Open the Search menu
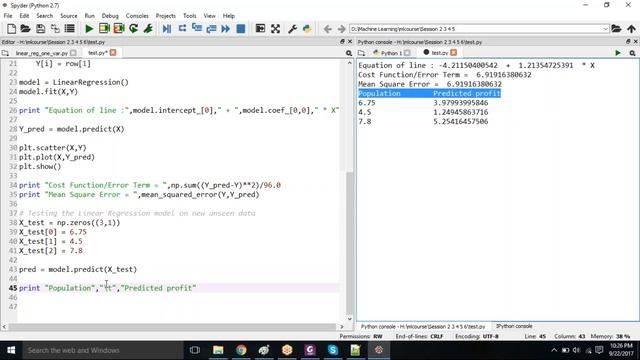Viewport: 640px width, 360px height. [44, 16]
